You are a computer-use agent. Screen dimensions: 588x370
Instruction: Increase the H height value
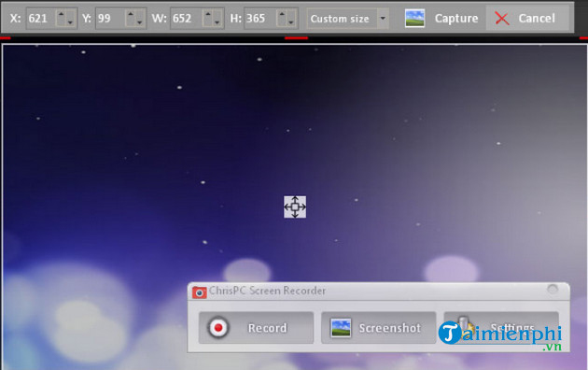[x=282, y=14]
